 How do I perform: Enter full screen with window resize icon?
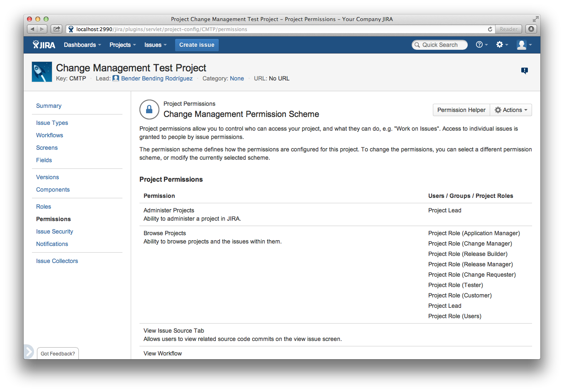(535, 19)
